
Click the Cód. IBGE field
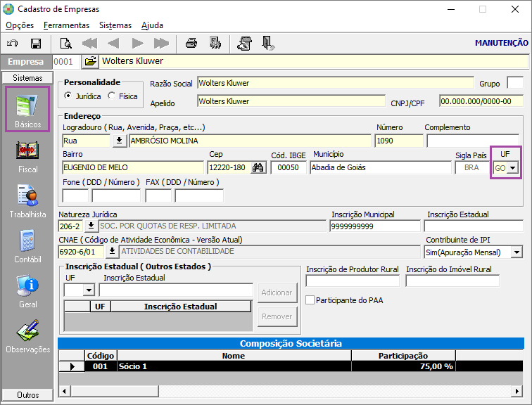pos(288,167)
